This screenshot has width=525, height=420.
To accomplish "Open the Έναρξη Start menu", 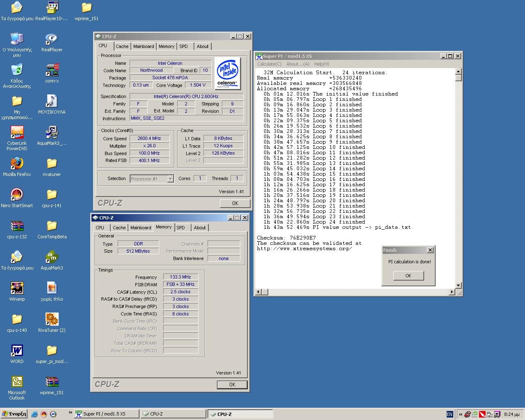I will pos(14,414).
